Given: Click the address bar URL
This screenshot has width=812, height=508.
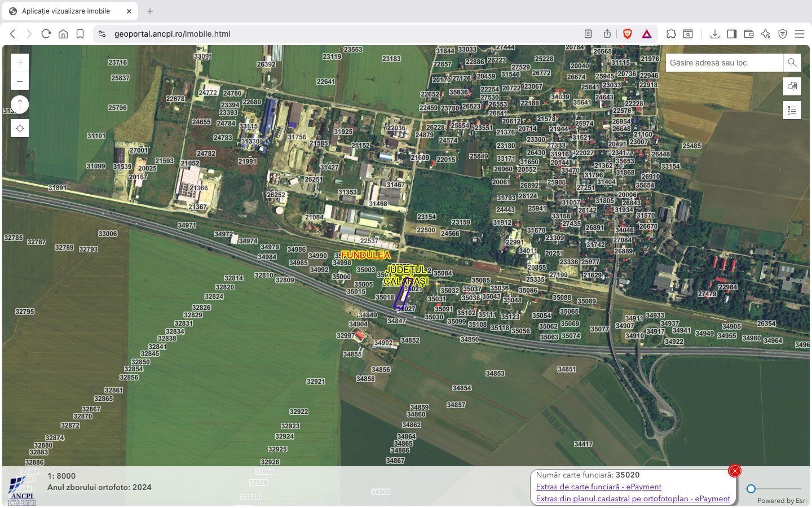Looking at the screenshot, I should (172, 34).
